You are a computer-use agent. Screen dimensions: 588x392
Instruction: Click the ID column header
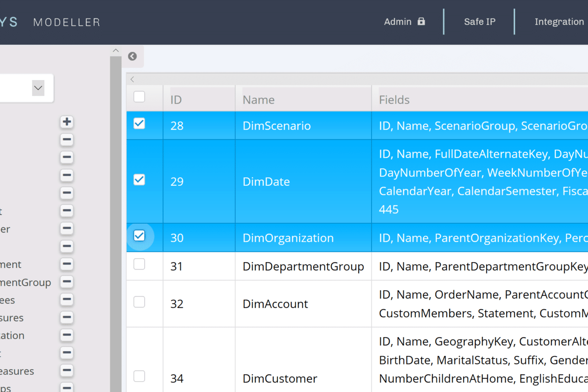[x=176, y=99]
